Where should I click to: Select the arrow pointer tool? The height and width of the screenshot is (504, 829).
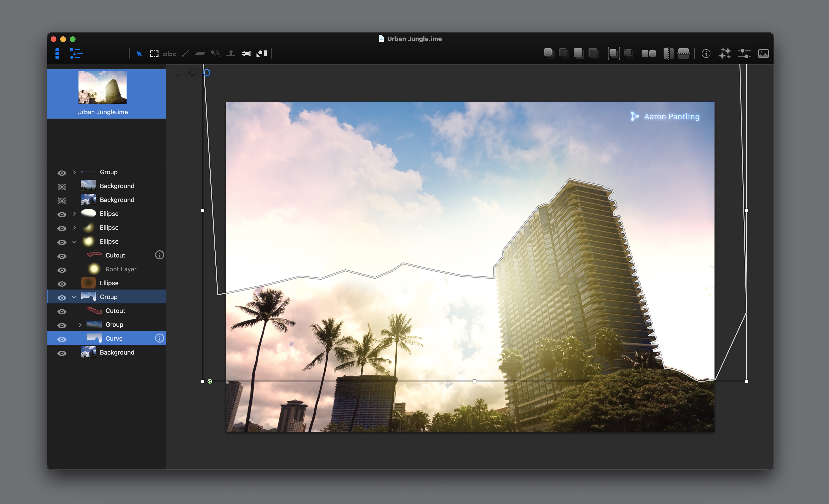[x=139, y=54]
